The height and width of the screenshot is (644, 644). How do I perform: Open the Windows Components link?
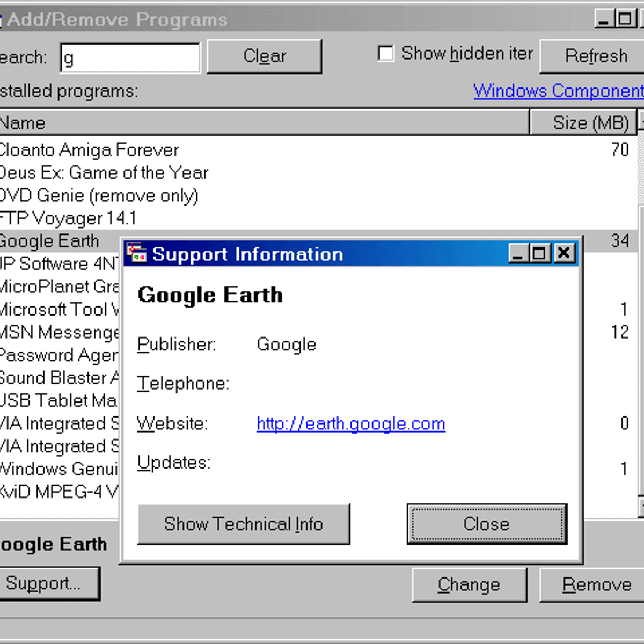(x=558, y=91)
